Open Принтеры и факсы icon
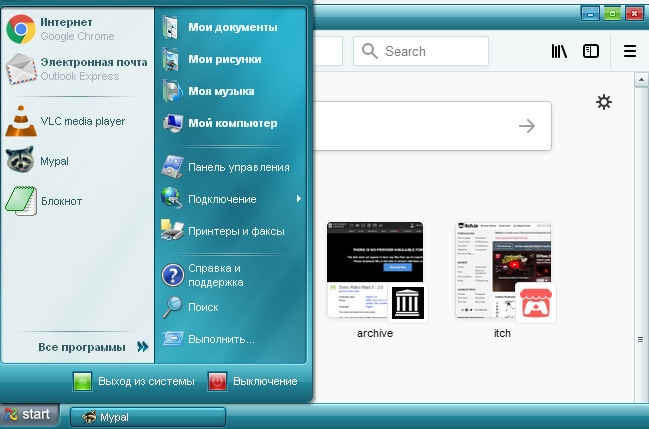This screenshot has width=649, height=429. [172, 230]
